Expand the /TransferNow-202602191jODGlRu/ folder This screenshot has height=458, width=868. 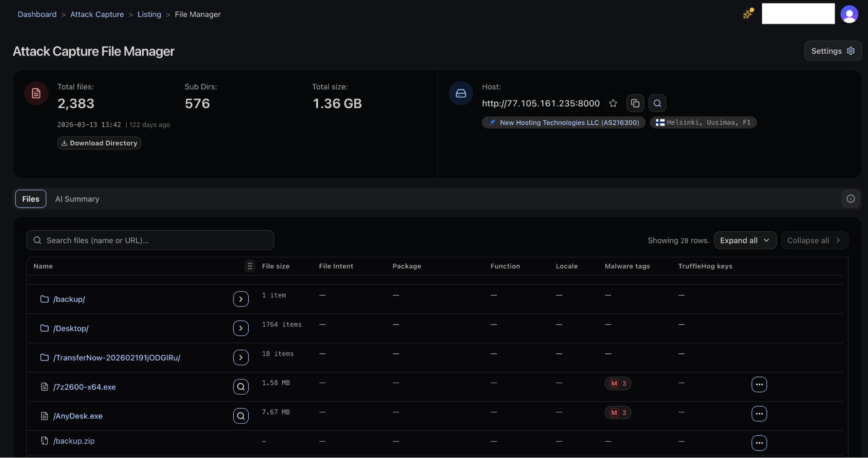tap(241, 358)
